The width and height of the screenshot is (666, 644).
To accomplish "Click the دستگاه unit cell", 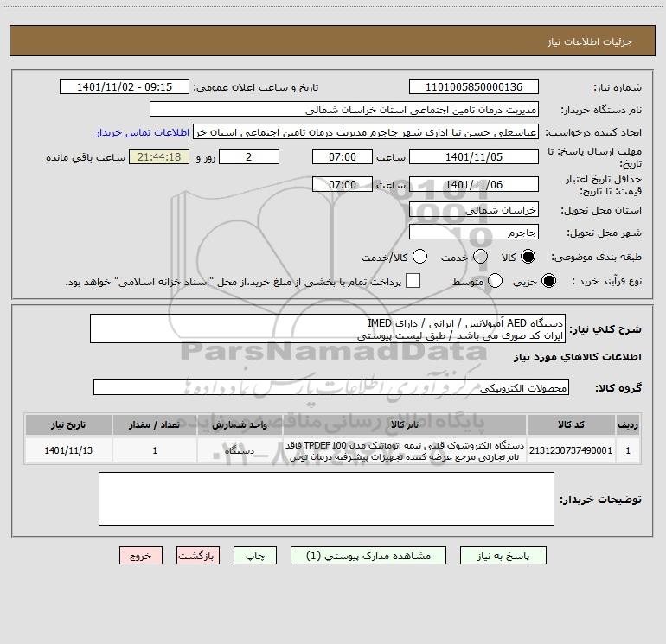I will pyautogui.click(x=240, y=450).
